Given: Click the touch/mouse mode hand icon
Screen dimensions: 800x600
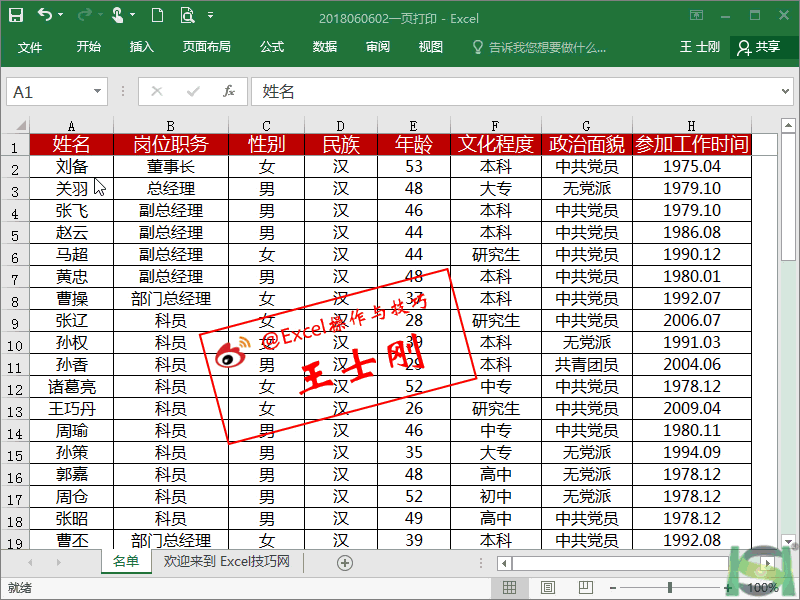Looking at the screenshot, I should click(117, 16).
